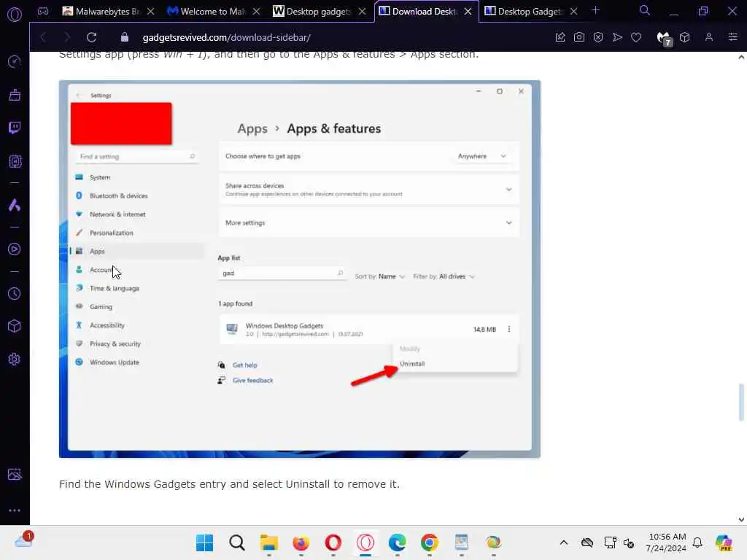Viewport: 747px width, 560px height.
Task: Open Windows taskbar search
Action: (237, 542)
